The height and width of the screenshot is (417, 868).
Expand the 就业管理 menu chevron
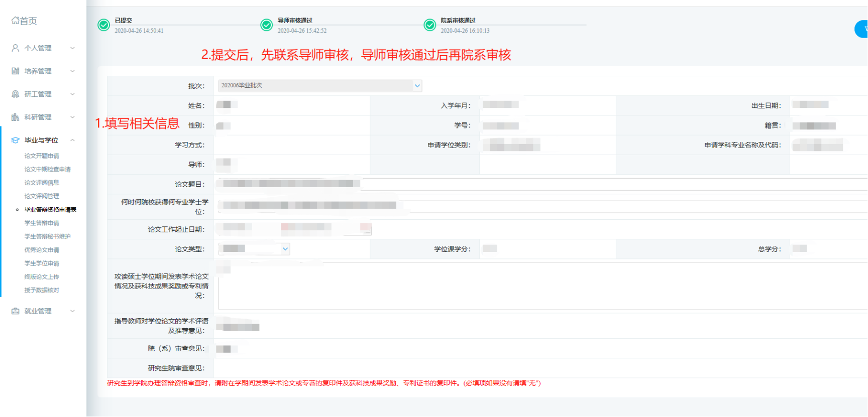pos(72,311)
